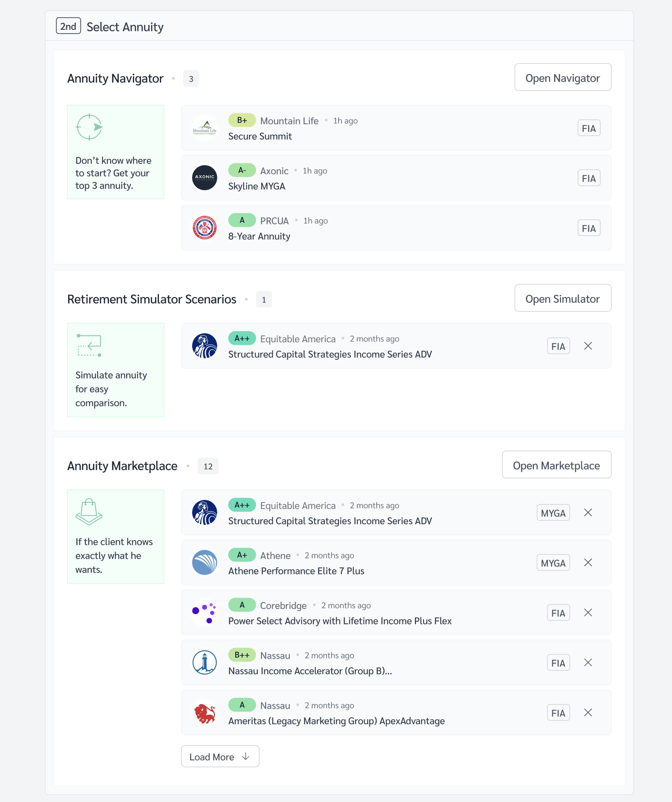
Task: Click the A rating badge for PRCUA
Action: (x=242, y=220)
